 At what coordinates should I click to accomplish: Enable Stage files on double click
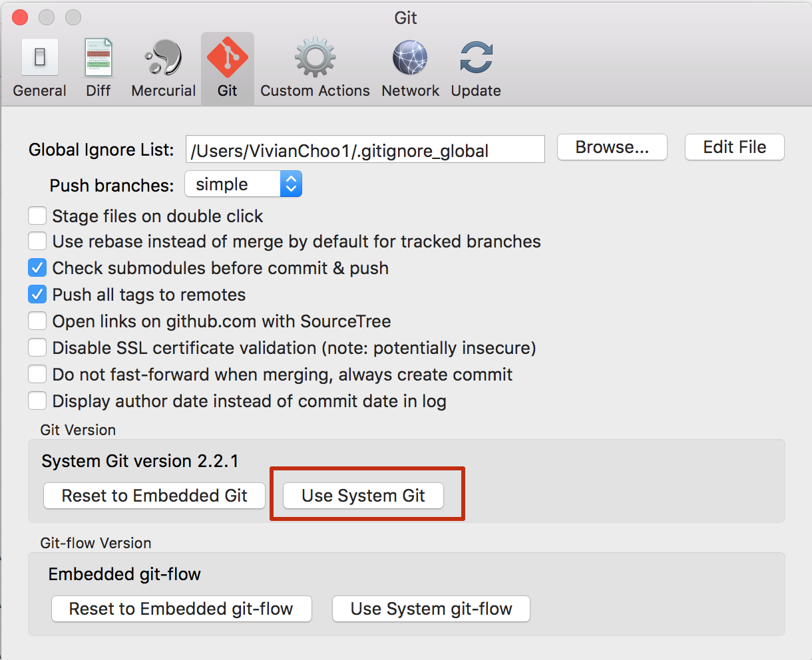(x=37, y=215)
